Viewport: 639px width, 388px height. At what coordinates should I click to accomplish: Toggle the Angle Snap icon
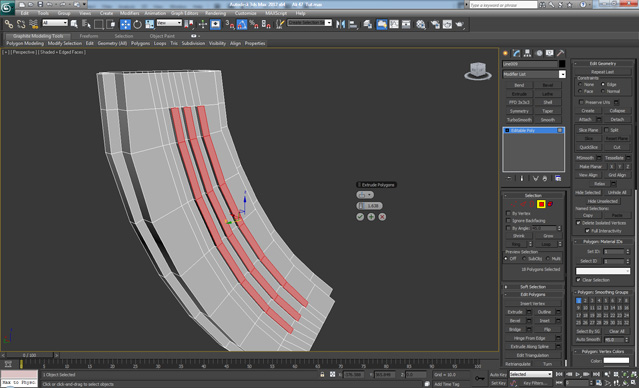[x=242, y=24]
